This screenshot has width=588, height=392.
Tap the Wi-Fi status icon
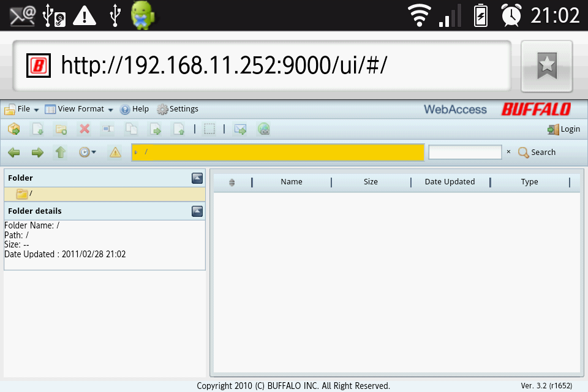tap(419, 15)
